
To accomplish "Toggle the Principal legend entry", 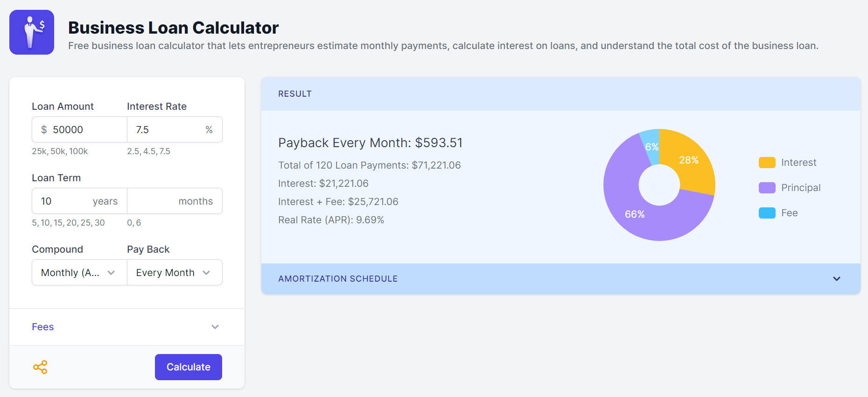I will [x=789, y=188].
